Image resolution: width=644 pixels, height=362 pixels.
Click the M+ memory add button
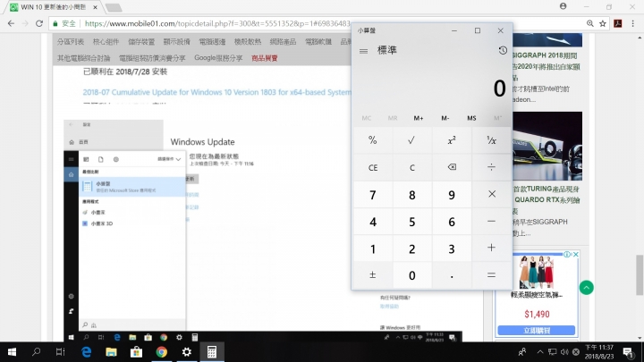coord(418,118)
